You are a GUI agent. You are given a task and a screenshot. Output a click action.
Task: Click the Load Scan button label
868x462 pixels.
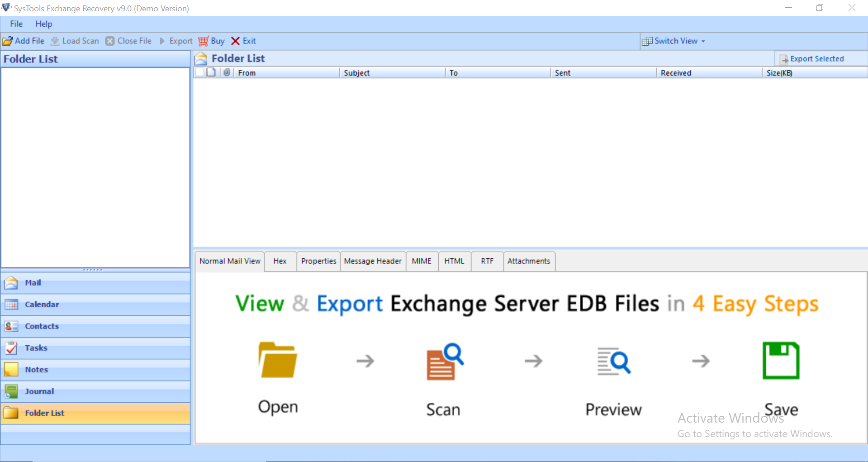(81, 41)
